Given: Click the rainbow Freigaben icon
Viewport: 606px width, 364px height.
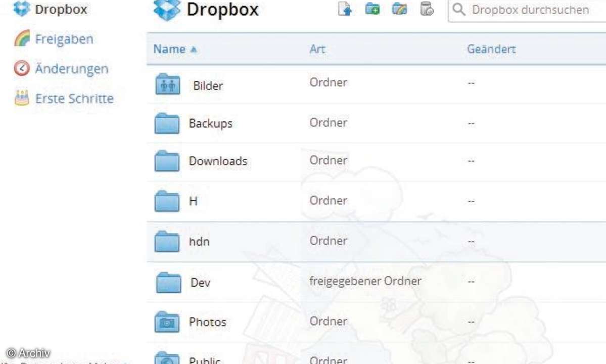Looking at the screenshot, I should click(22, 38).
